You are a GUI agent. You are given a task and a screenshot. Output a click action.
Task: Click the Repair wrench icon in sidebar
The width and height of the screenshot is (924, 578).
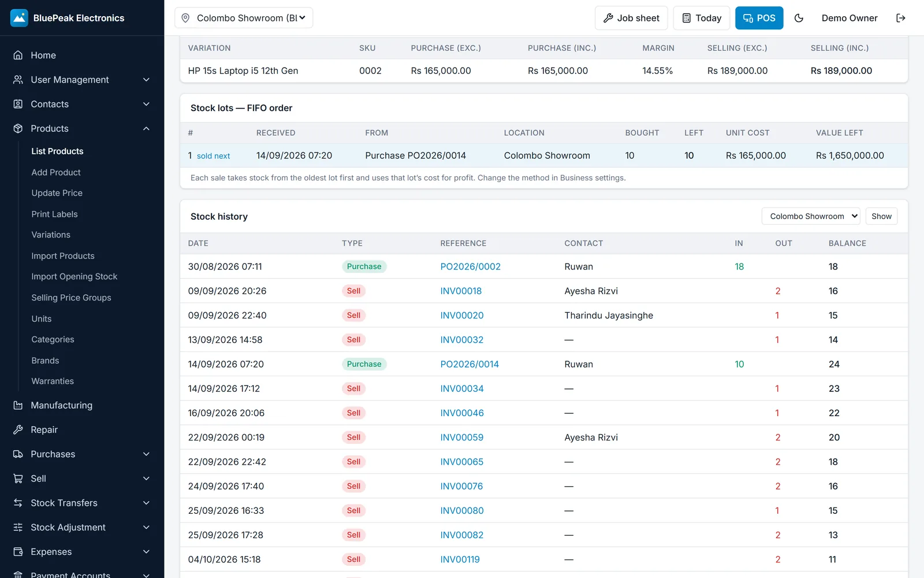click(x=18, y=429)
